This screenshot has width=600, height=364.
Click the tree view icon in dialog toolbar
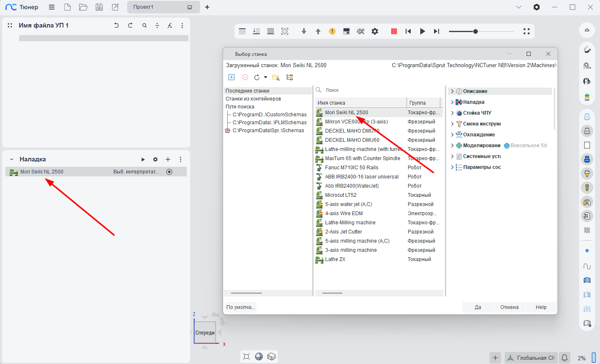(290, 77)
